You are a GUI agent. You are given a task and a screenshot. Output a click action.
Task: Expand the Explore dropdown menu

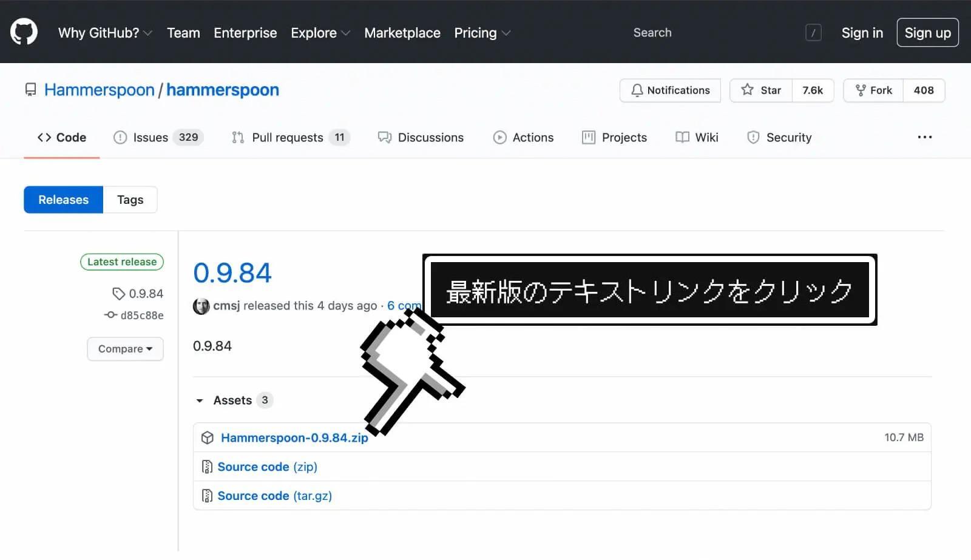(320, 33)
